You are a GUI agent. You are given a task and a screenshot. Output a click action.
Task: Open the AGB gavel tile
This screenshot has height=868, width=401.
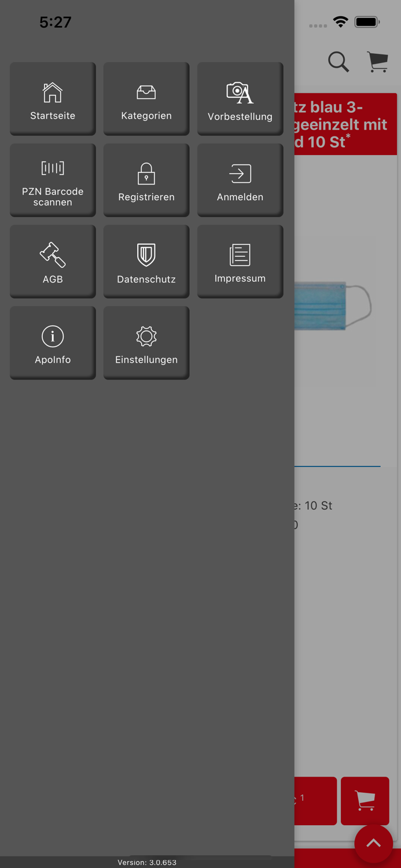point(53,262)
